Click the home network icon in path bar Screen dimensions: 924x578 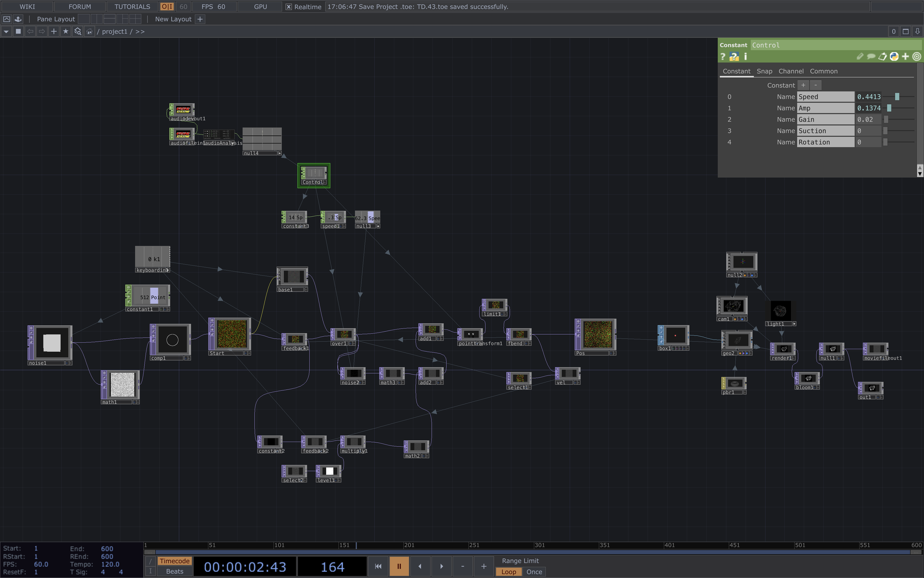point(89,31)
